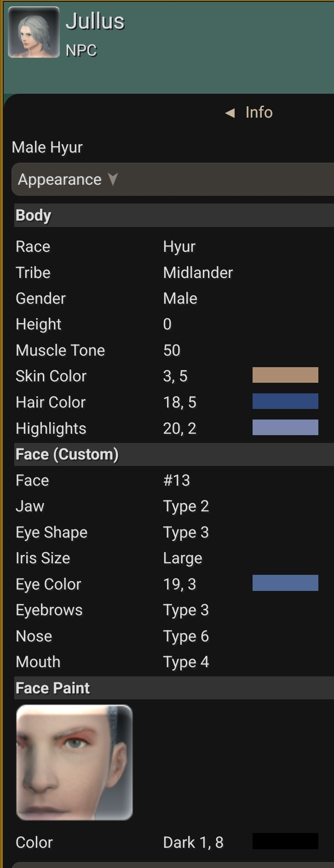Click the Male Hyur label

point(47,148)
